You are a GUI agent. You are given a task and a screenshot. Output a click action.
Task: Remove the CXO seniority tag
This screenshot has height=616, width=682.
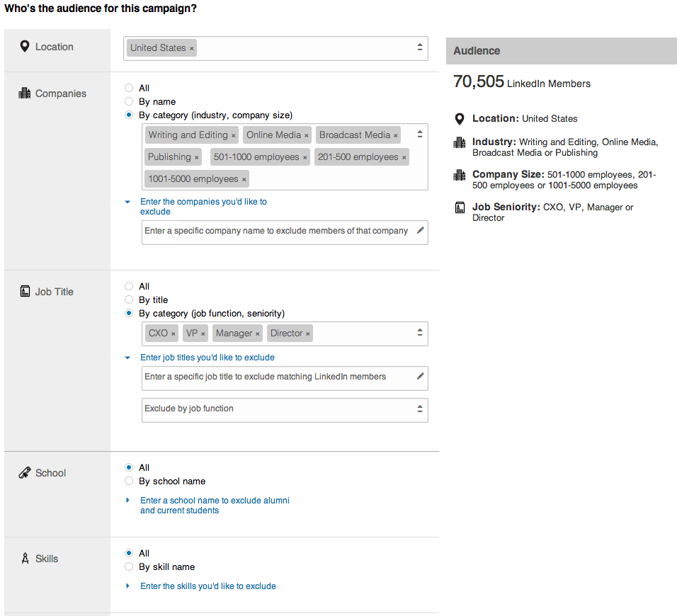174,334
